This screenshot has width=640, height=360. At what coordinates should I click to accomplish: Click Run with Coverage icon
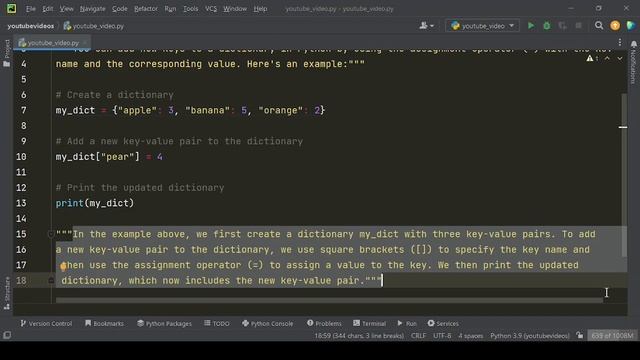click(562, 26)
